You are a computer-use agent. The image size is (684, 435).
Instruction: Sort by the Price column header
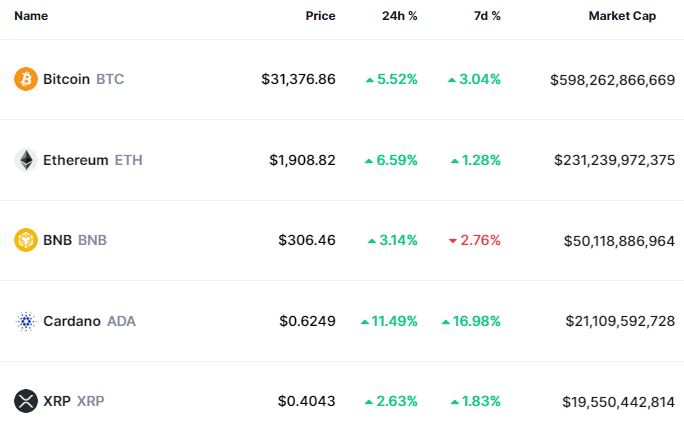[320, 16]
